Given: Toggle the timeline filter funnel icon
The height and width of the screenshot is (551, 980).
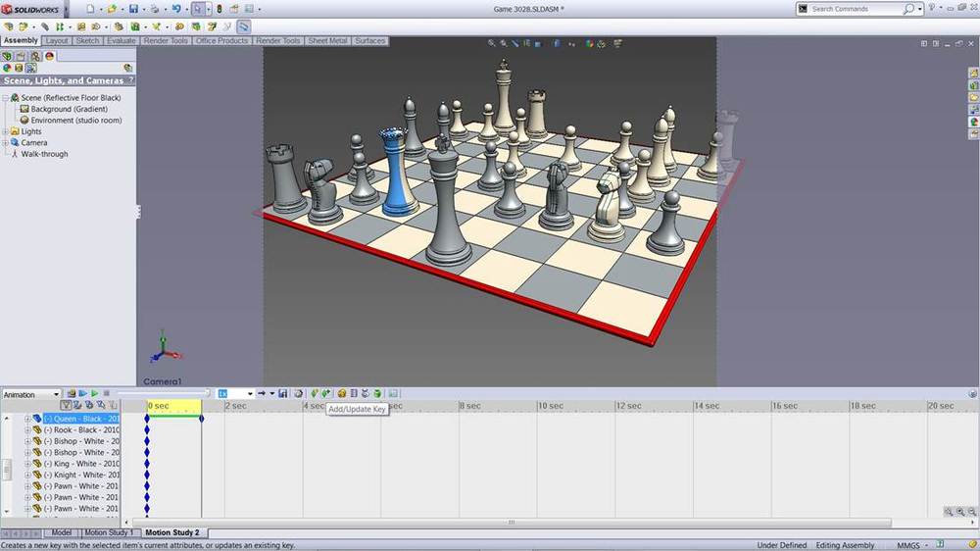Looking at the screenshot, I should [x=66, y=405].
